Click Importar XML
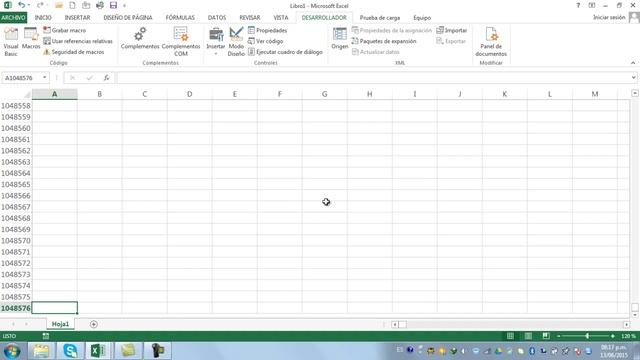The width and height of the screenshot is (640, 360). [x=451, y=30]
